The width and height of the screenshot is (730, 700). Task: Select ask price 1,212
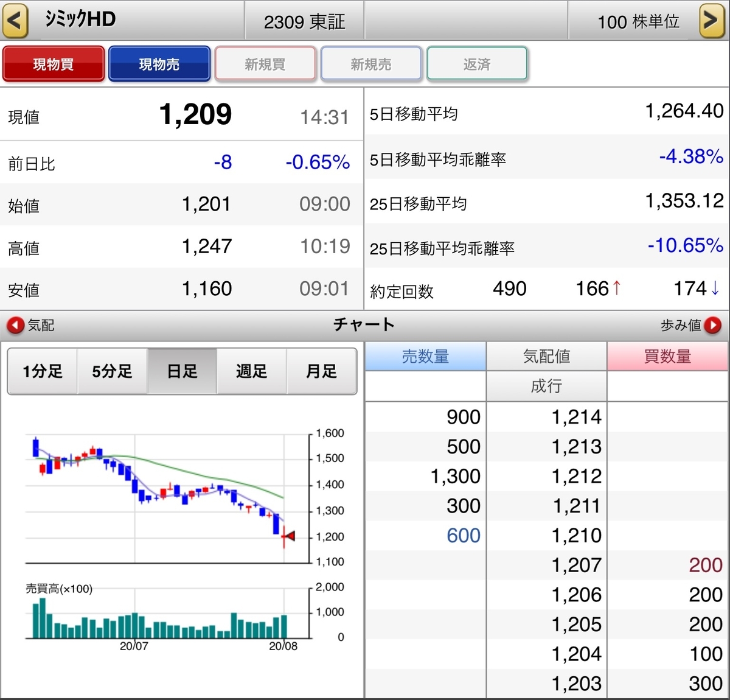point(576,476)
